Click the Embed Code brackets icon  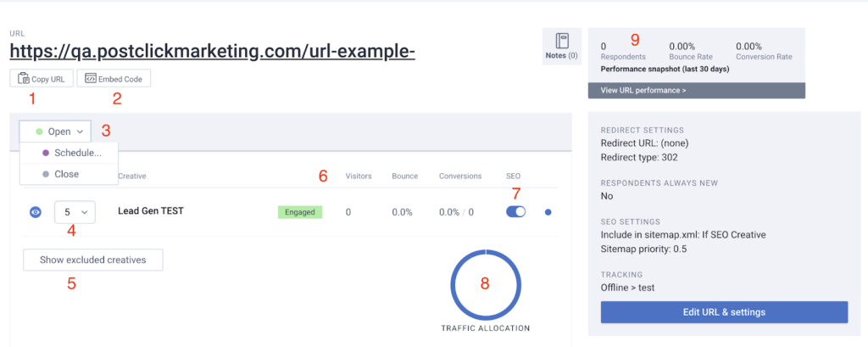pos(90,79)
